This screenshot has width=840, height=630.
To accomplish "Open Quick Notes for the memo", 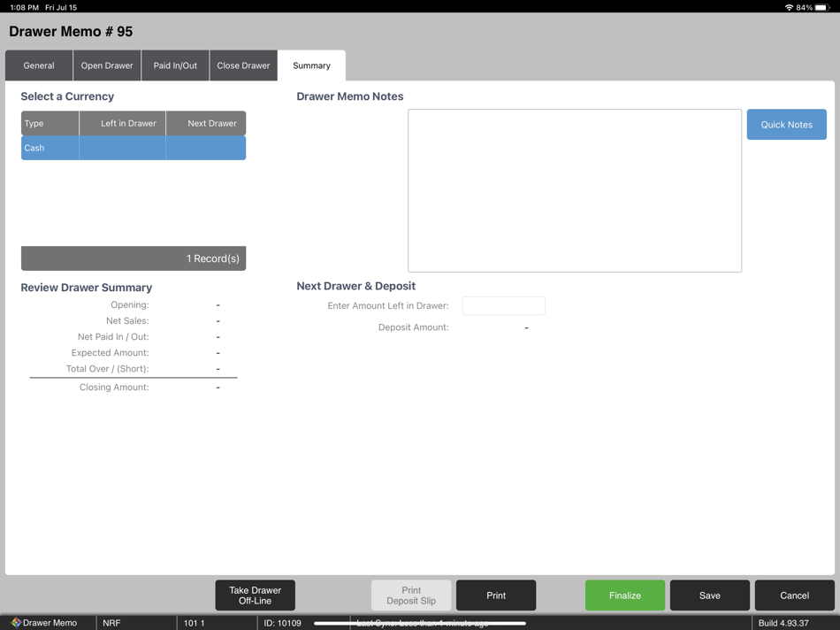I will point(786,124).
